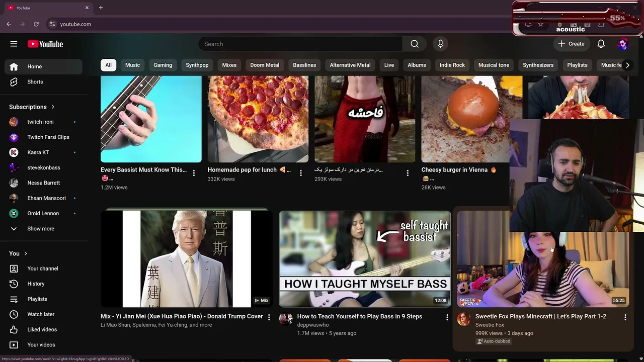The width and height of the screenshot is (644, 362).
Task: Open Playlists in the sidebar
Action: click(x=43, y=299)
